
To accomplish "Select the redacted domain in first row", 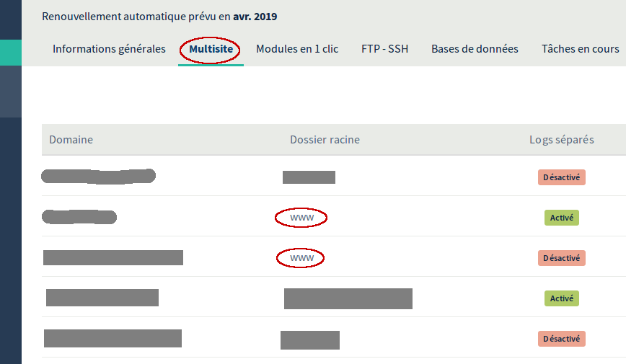I will [x=98, y=176].
